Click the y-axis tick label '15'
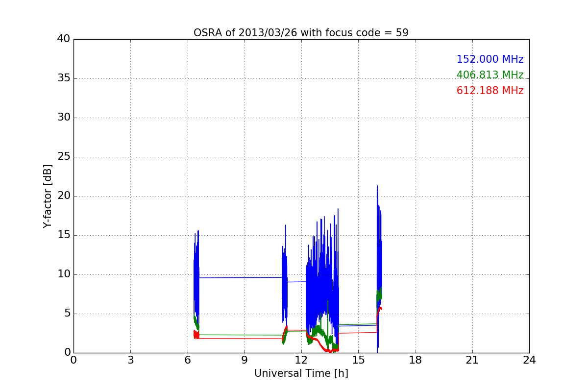This screenshot has width=588, height=392. click(64, 235)
